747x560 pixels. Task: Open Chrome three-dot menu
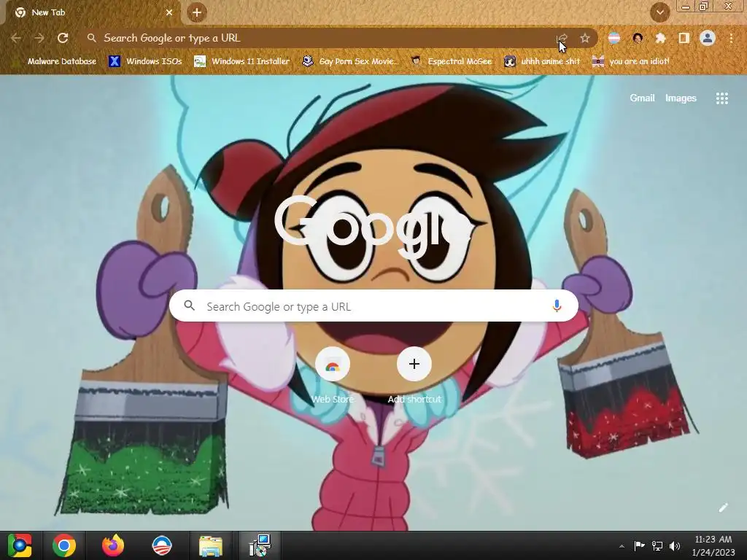coord(731,38)
